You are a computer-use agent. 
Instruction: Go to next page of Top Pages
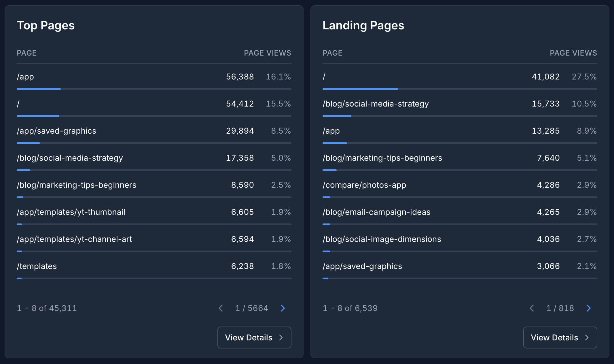point(283,308)
